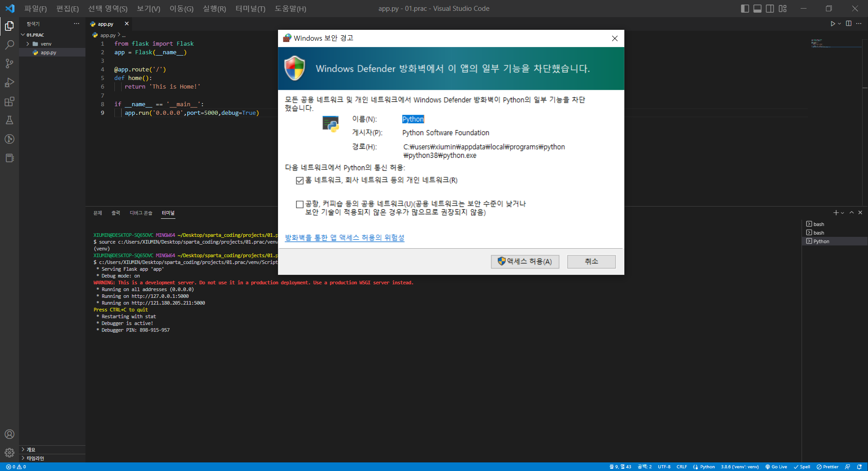The image size is (868, 471).
Task: Click the Go Live status bar item
Action: coord(776,467)
